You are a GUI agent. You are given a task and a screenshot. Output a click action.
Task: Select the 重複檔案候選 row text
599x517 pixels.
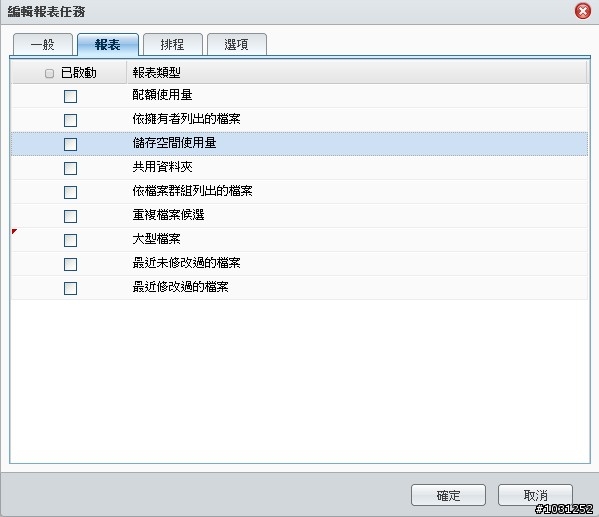(168, 215)
